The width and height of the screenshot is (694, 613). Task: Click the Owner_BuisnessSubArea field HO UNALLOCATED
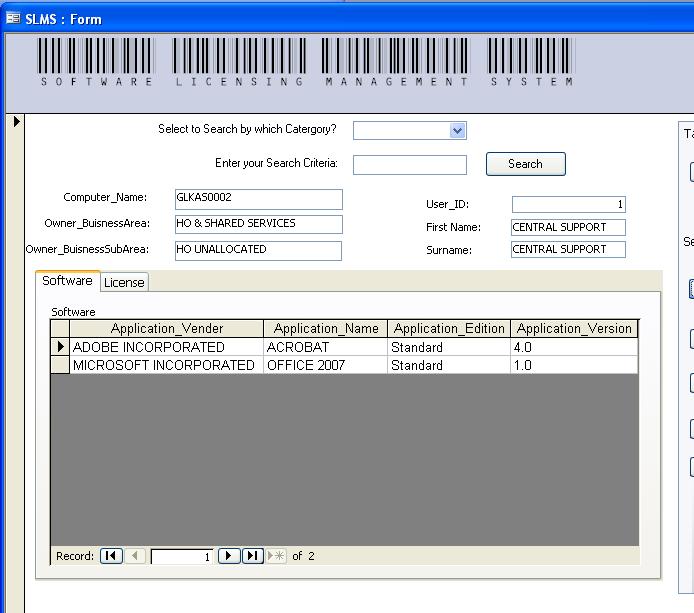258,251
